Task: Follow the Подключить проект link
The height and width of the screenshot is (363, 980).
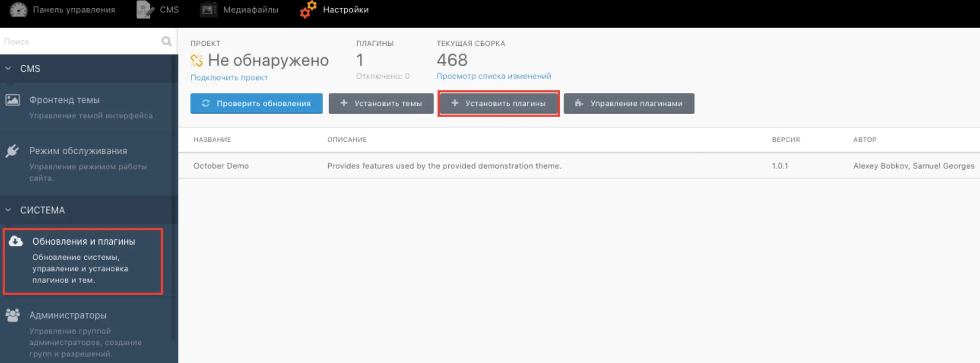Action: tap(229, 77)
